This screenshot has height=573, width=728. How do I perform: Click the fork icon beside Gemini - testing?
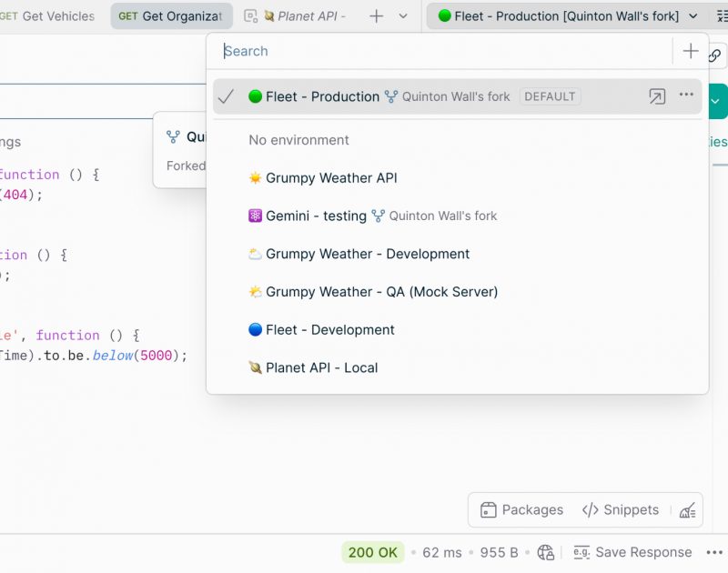click(x=378, y=216)
